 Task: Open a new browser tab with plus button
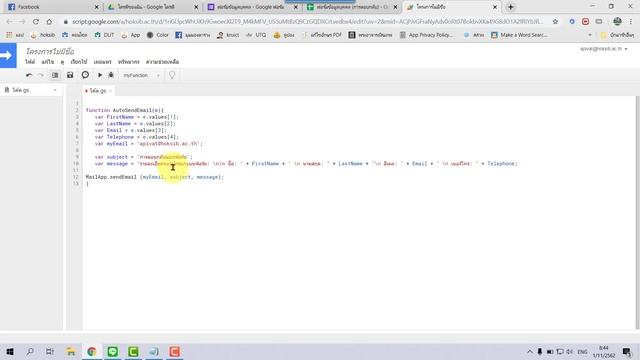click(511, 7)
